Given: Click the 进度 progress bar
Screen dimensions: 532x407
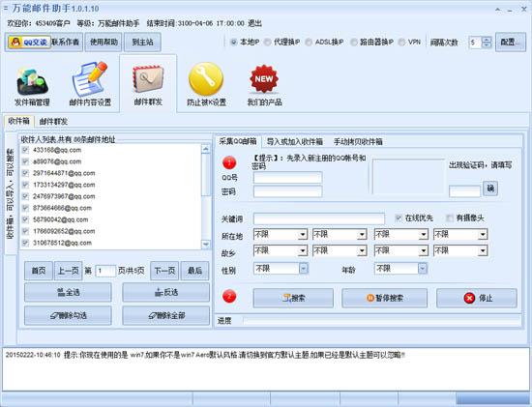Looking at the screenshot, I should (382, 321).
